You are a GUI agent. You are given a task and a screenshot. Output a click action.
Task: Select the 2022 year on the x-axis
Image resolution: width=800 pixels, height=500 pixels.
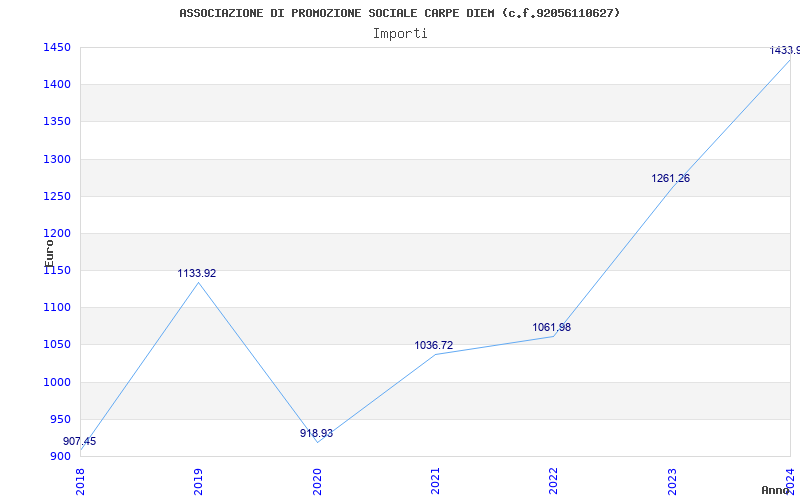[x=554, y=480]
